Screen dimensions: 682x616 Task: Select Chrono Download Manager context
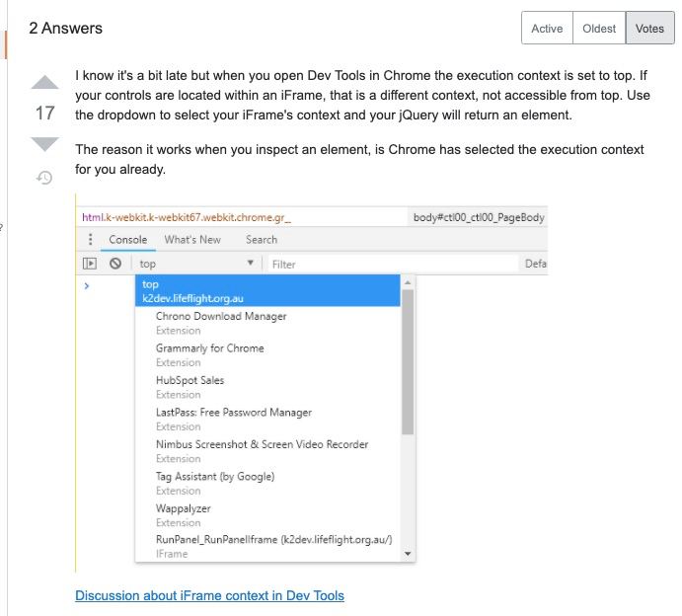(267, 323)
